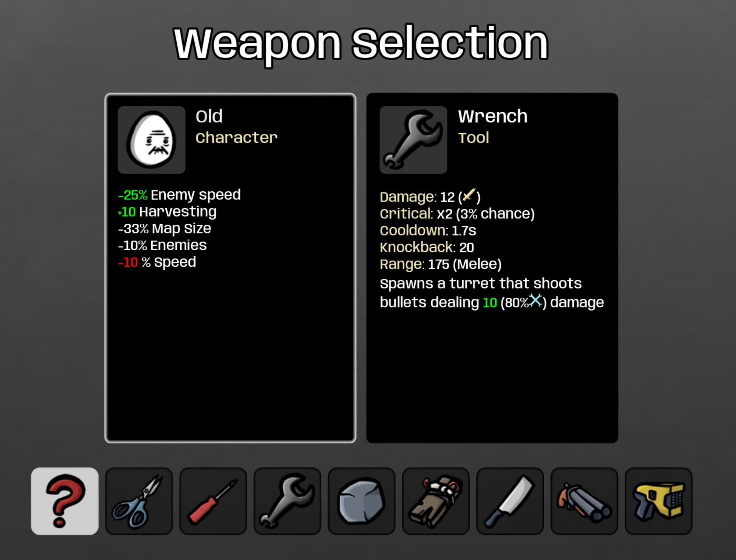Viewport: 736px width, 560px height.
Task: Click the large Wrench preview image
Action: tap(413, 140)
